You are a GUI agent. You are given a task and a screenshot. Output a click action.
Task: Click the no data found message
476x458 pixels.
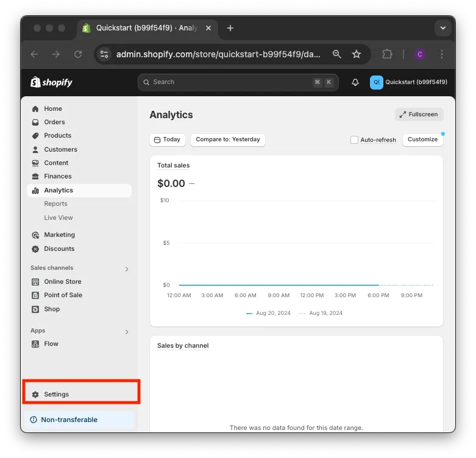click(296, 428)
